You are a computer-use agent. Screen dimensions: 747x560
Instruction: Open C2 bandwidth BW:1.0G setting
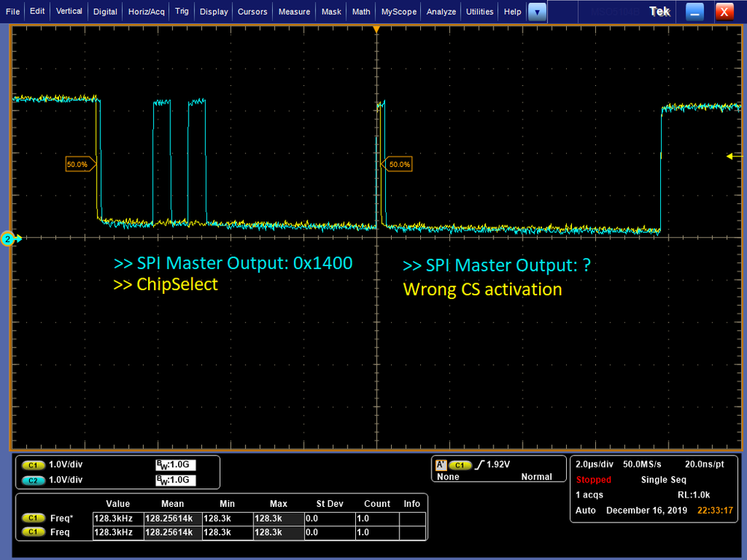click(x=175, y=480)
